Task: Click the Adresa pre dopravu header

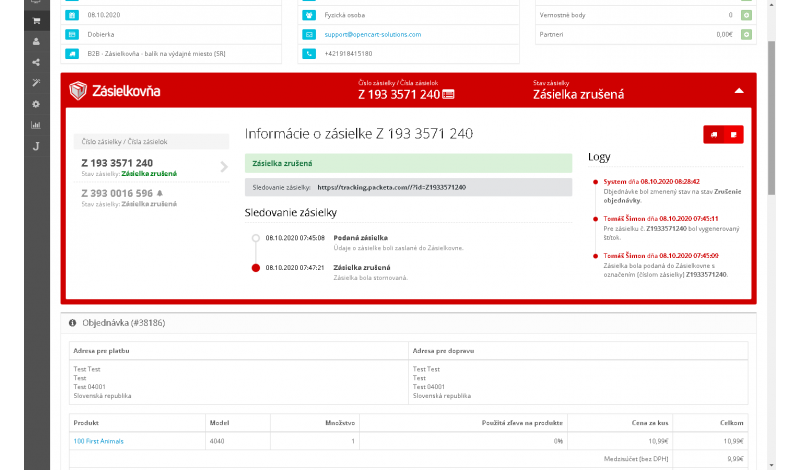Action: [443, 351]
